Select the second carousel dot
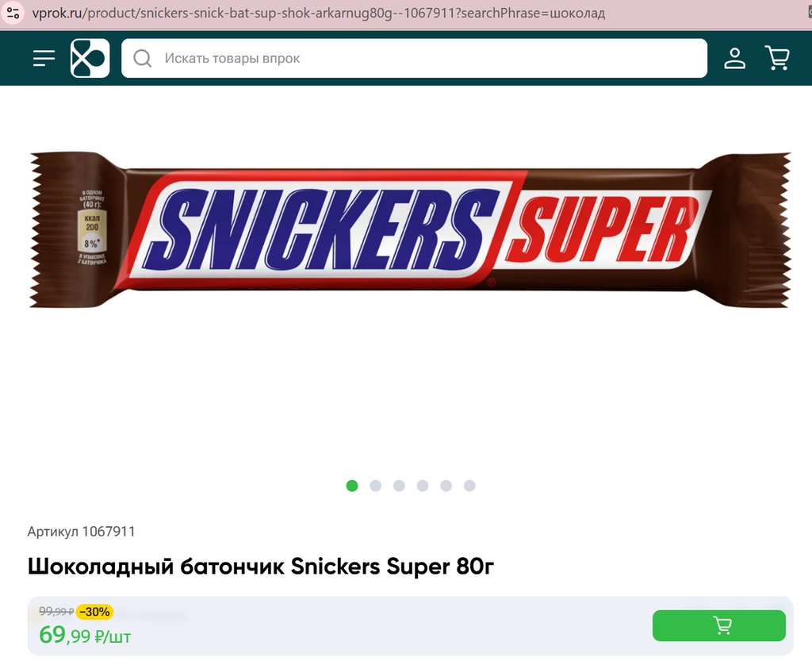This screenshot has height=661, width=812. (x=375, y=486)
